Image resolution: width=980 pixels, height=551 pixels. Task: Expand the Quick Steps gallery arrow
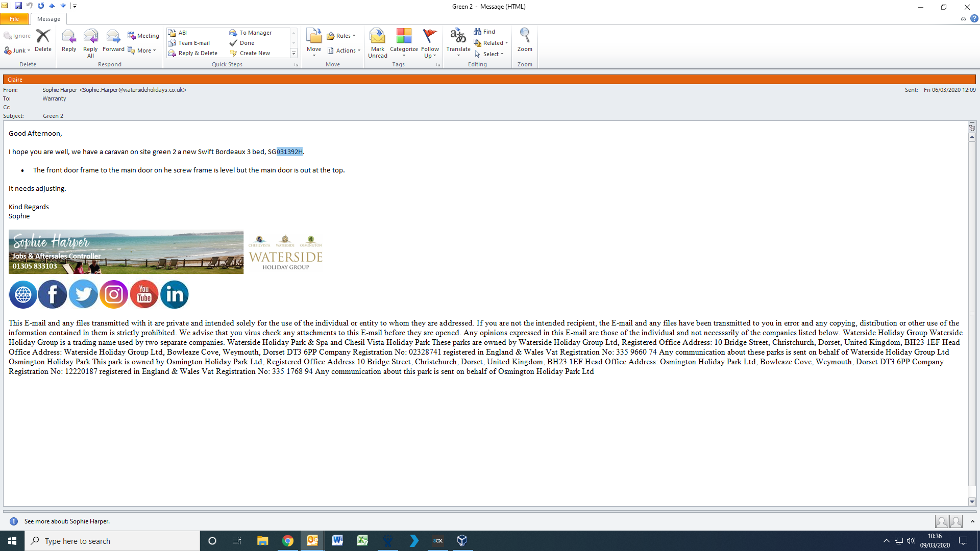click(293, 53)
